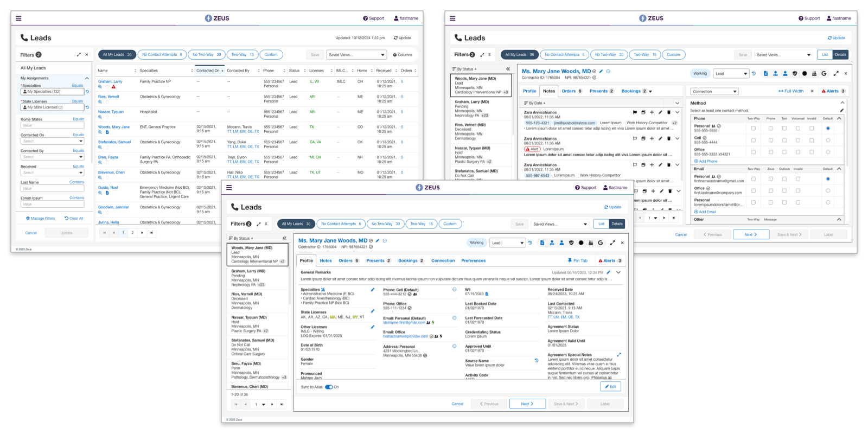The width and height of the screenshot is (868, 434).
Task: Open Columns settings in left window
Action: pos(403,55)
